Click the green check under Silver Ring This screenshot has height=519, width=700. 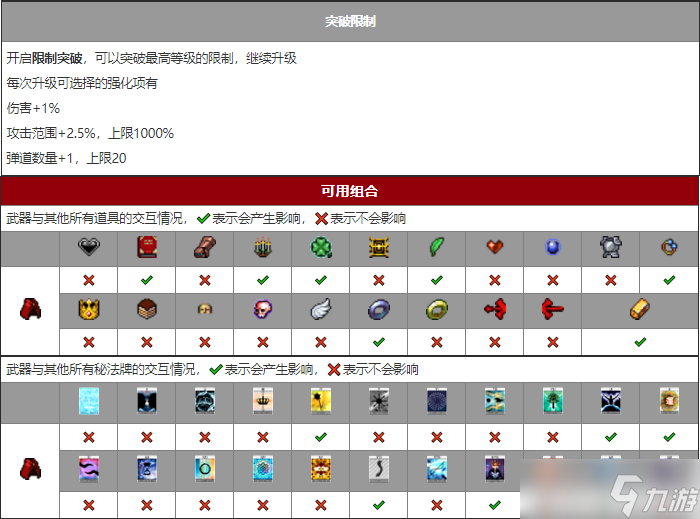pyautogui.click(x=379, y=342)
